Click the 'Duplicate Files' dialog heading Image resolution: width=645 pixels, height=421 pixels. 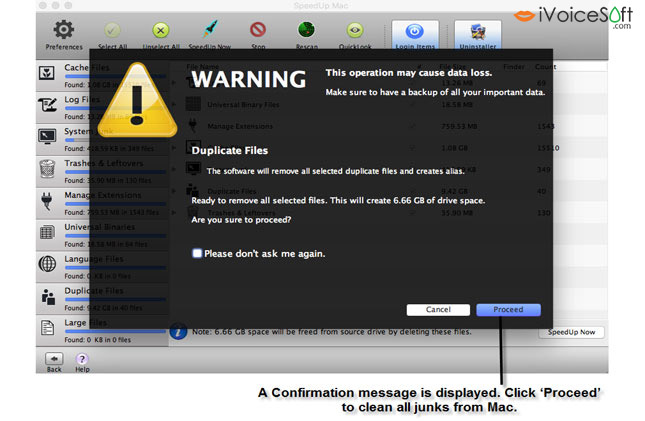click(230, 151)
